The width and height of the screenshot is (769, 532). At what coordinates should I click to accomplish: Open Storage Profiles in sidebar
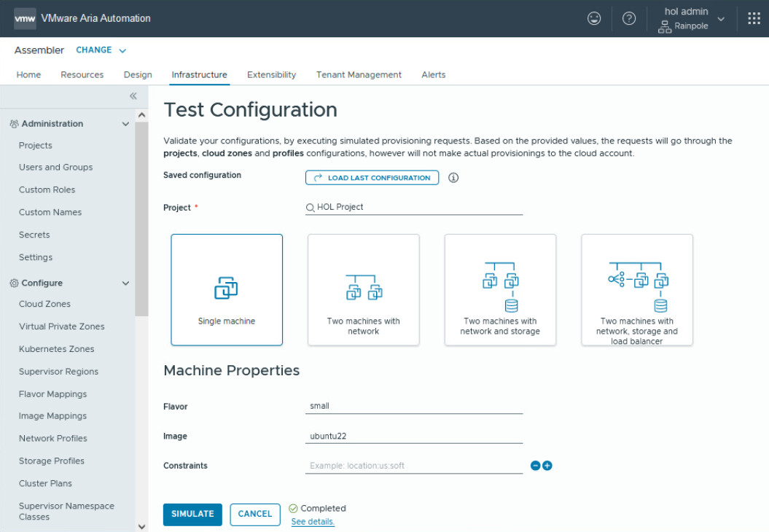[52, 461]
